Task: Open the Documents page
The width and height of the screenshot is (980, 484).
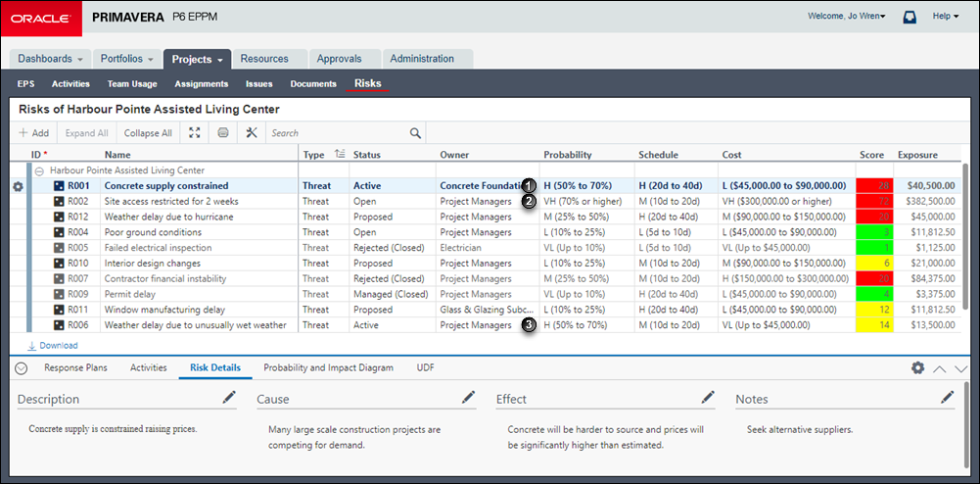Action: point(313,84)
